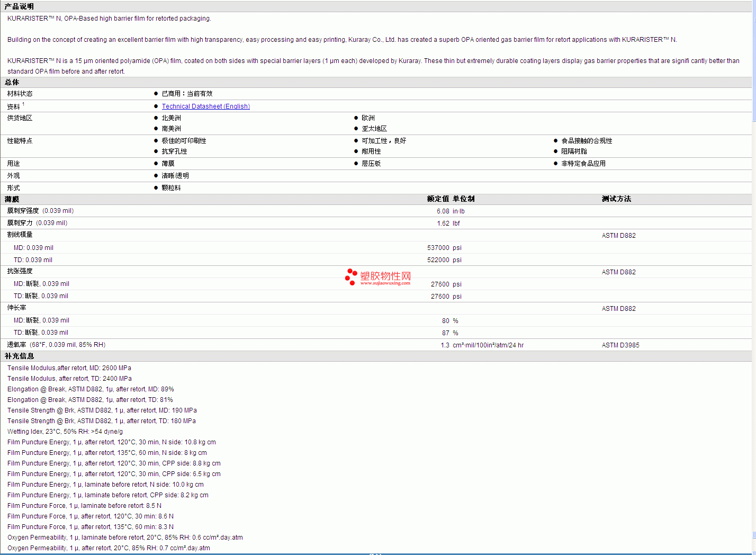Select the "总体" section heading
This screenshot has height=555, width=756.
click(x=12, y=82)
